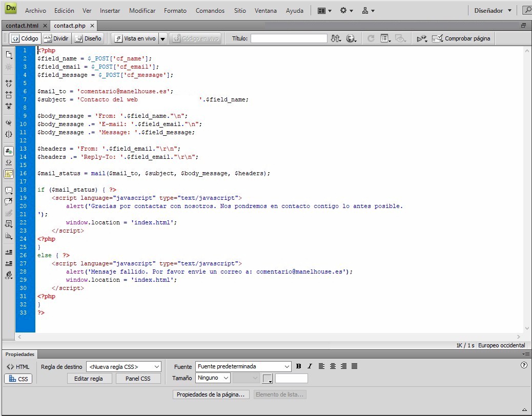The height and width of the screenshot is (416, 532).
Task: Open the text color swatch picker
Action: click(268, 379)
